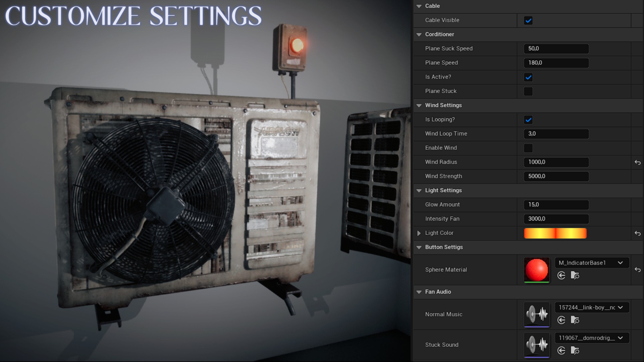The image size is (644, 362).
Task: Open the M_IndicatorBase1 material dropdown
Action: 592,263
